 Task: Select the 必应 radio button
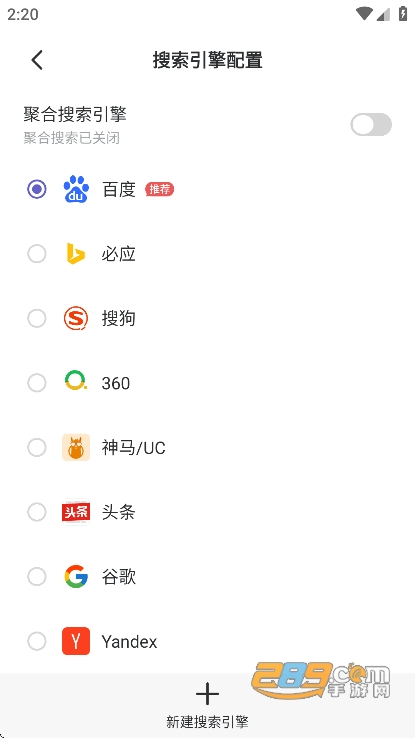point(37,254)
